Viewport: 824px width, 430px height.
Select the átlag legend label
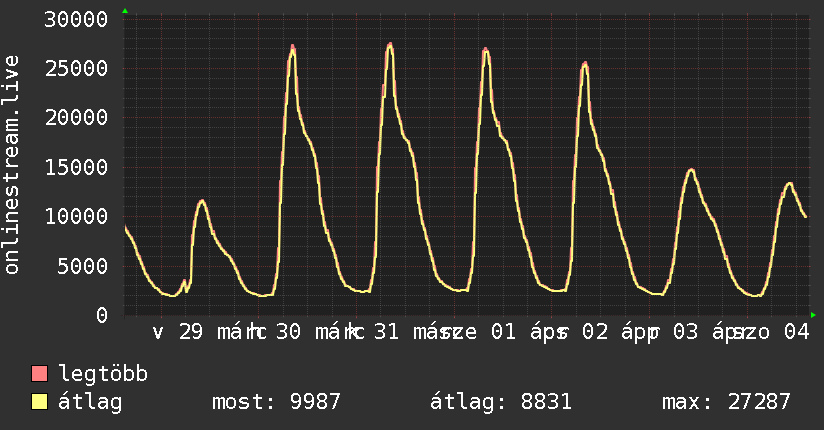click(x=90, y=402)
